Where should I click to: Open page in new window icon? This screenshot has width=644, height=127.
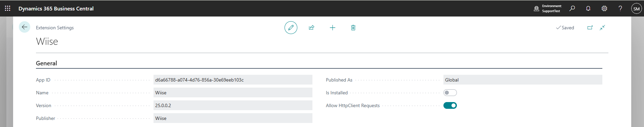tap(590, 28)
